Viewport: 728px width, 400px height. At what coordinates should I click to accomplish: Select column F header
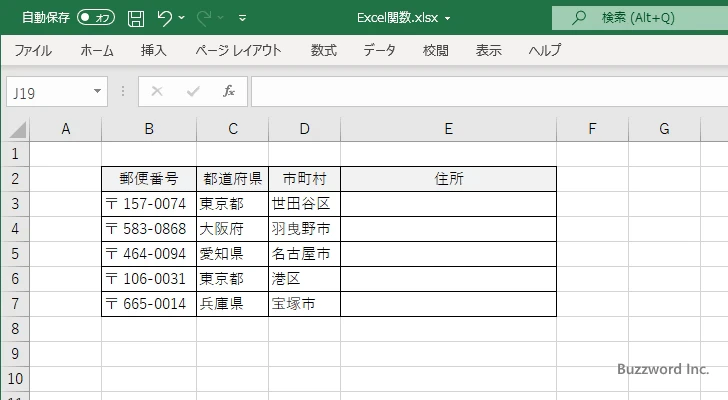tap(592, 129)
